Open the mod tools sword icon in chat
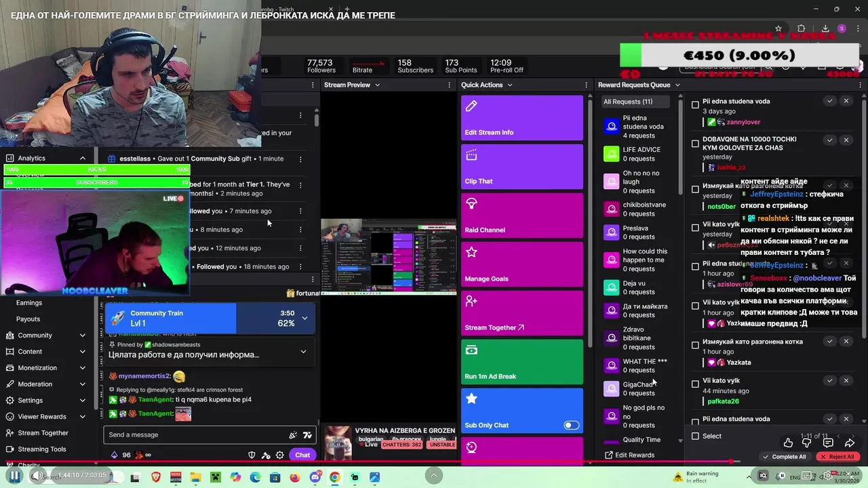868x488 pixels. pyautogui.click(x=266, y=455)
